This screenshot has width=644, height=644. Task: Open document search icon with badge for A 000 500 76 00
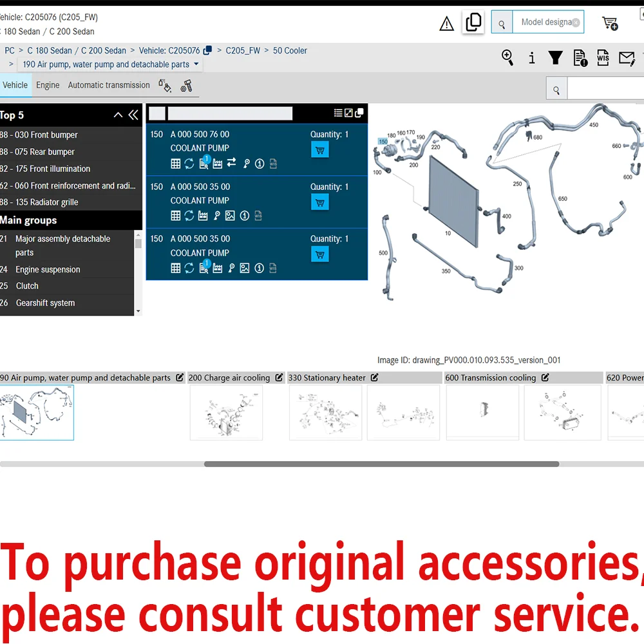(204, 162)
